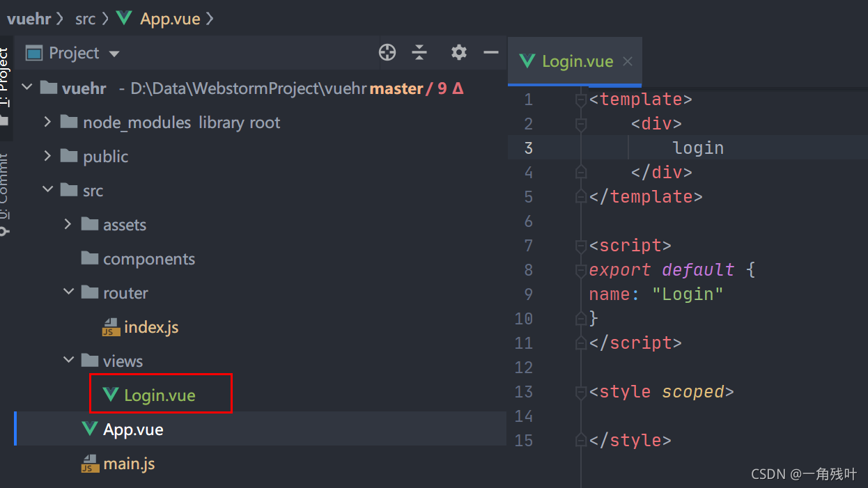The image size is (868, 488).
Task: Click line number 6 in gutter
Action: pos(527,221)
